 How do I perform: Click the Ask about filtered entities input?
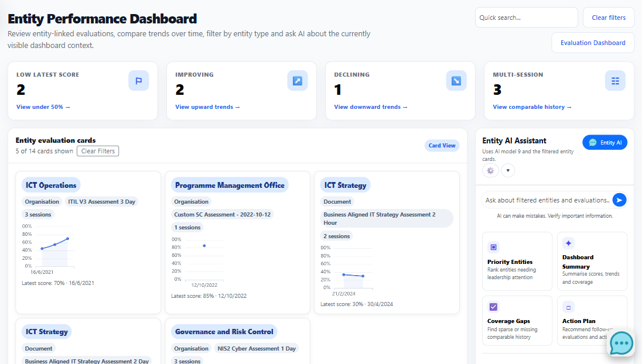click(548, 200)
